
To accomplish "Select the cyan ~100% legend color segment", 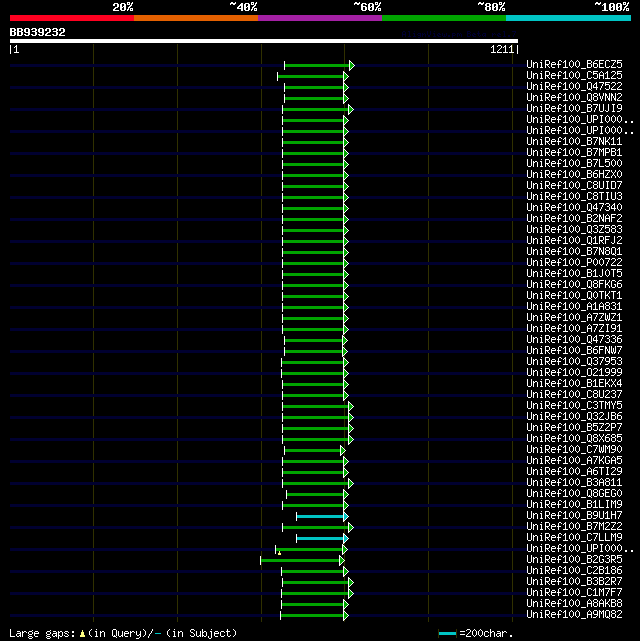I will point(568,18).
